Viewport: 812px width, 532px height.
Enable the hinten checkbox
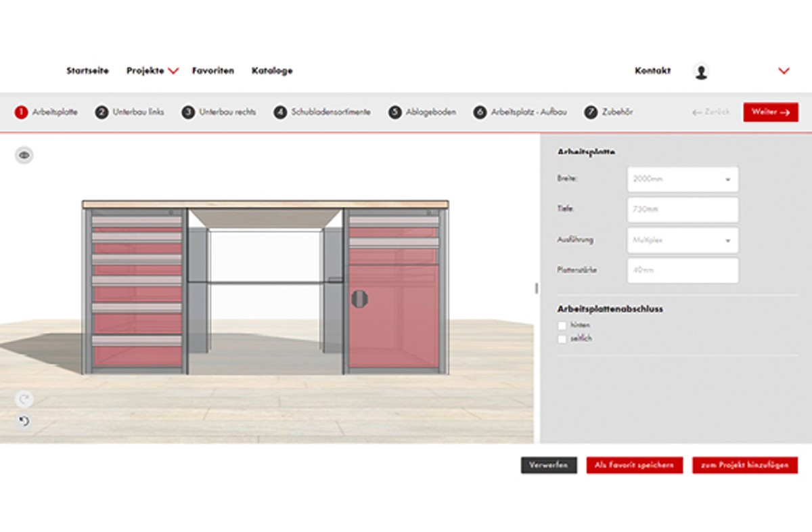click(562, 326)
